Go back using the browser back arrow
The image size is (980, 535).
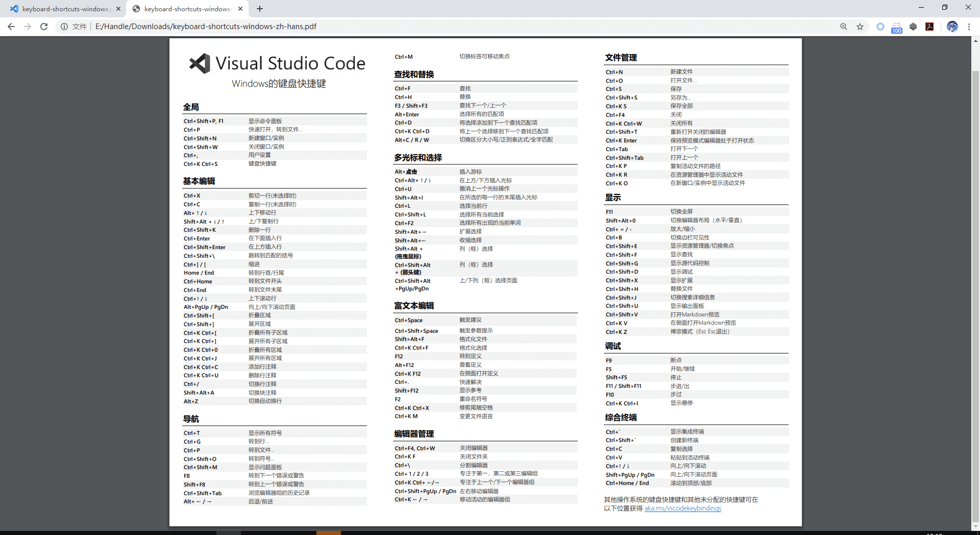[11, 27]
